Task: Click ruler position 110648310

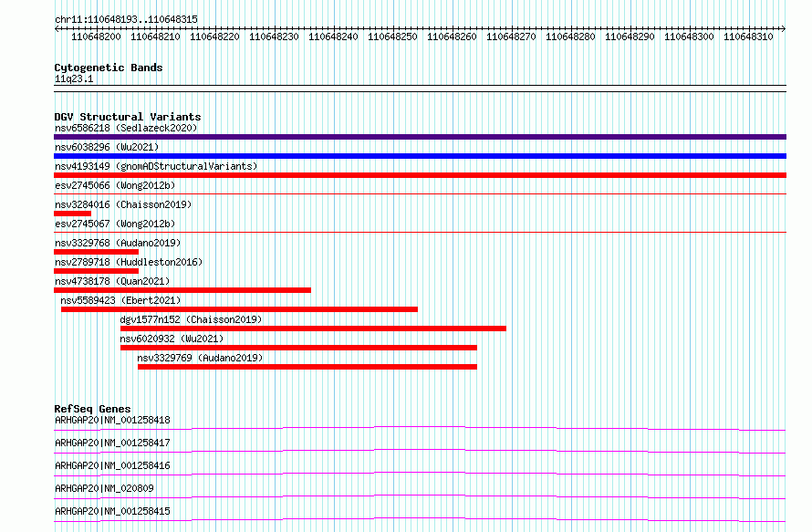Action: pyautogui.click(x=748, y=37)
